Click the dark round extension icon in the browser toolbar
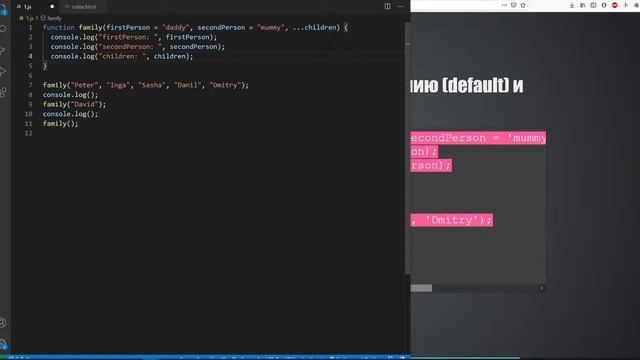 click(x=604, y=5)
